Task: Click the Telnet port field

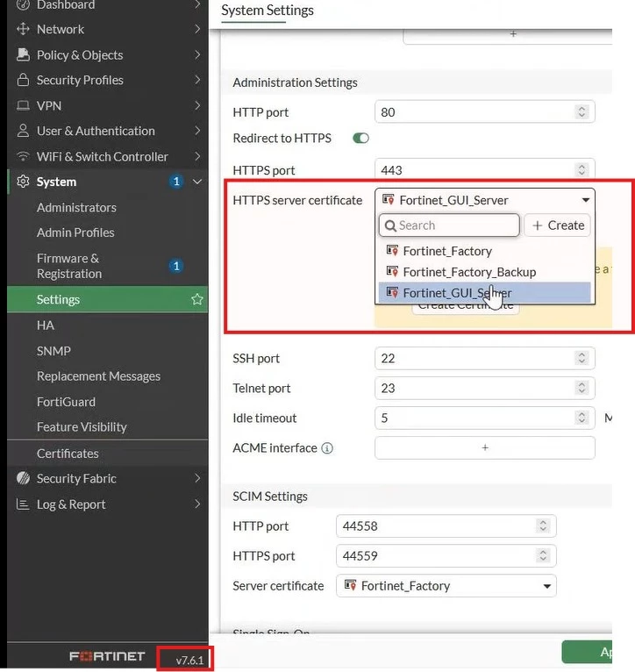Action: click(485, 389)
